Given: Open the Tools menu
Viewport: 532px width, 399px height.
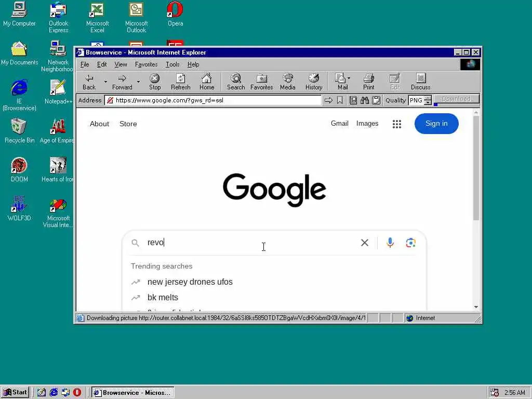Looking at the screenshot, I should click(172, 64).
